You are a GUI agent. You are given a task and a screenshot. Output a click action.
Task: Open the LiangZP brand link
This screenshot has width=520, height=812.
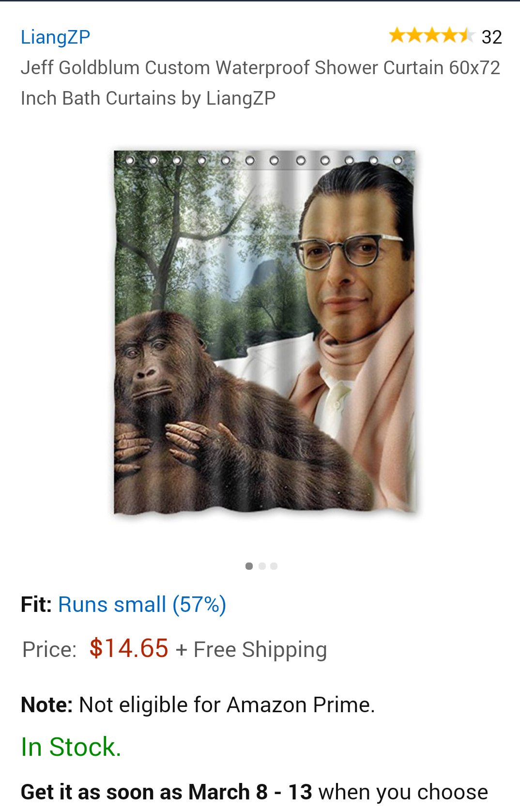(x=55, y=37)
